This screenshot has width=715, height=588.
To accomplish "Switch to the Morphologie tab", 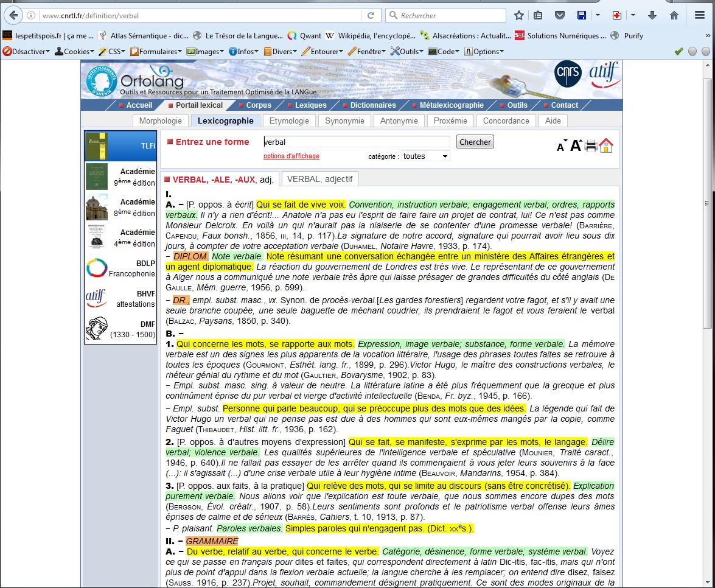I will click(x=161, y=121).
